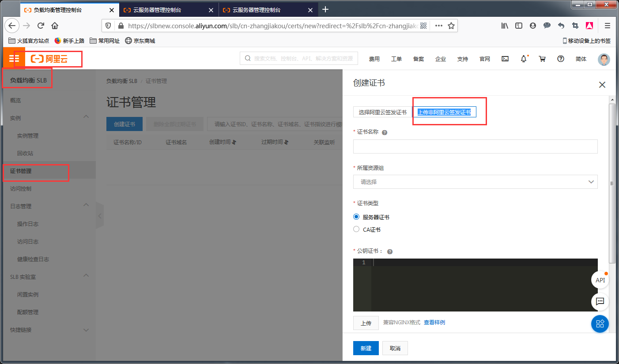Click the notification bell icon in top navbar
The height and width of the screenshot is (364, 619).
click(524, 59)
